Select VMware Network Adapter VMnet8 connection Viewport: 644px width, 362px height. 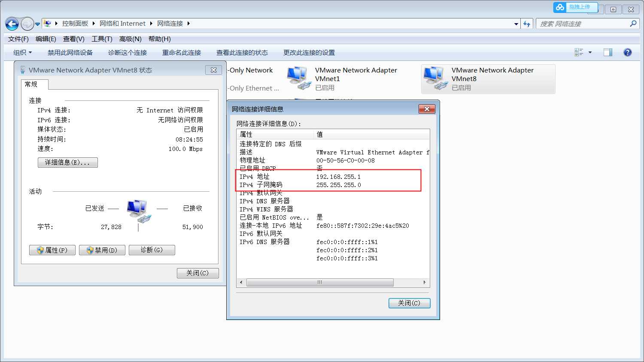click(488, 79)
